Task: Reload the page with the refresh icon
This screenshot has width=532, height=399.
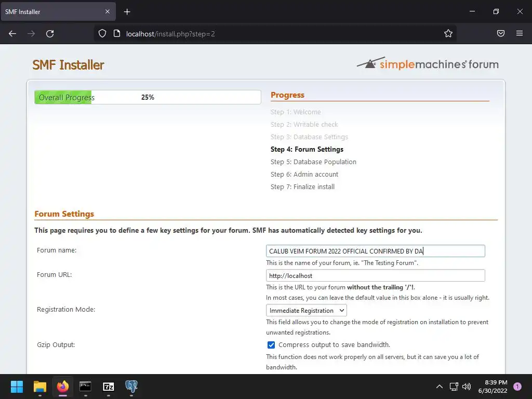Action: click(50, 34)
